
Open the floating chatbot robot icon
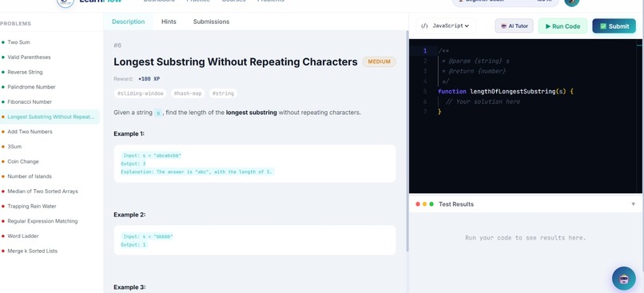(x=623, y=279)
